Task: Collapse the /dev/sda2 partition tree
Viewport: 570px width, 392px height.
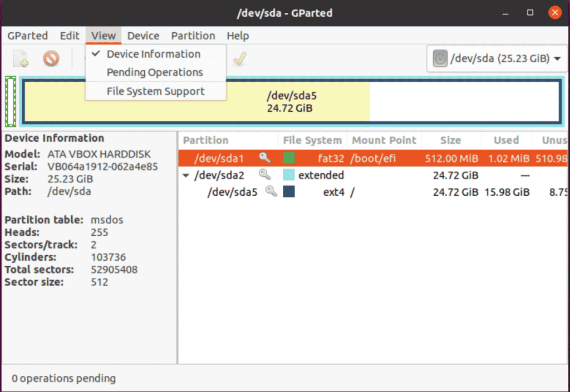Action: click(186, 175)
